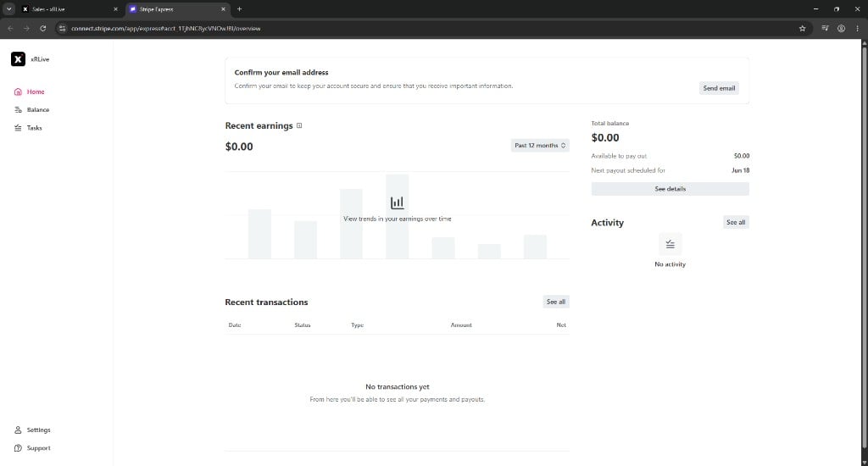
Task: Click the No transactions yet message
Action: pyautogui.click(x=397, y=387)
